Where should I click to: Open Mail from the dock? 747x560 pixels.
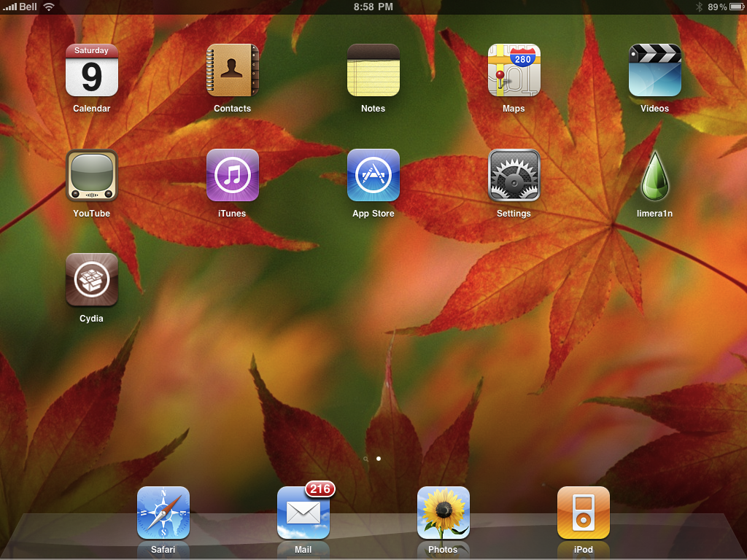303,513
